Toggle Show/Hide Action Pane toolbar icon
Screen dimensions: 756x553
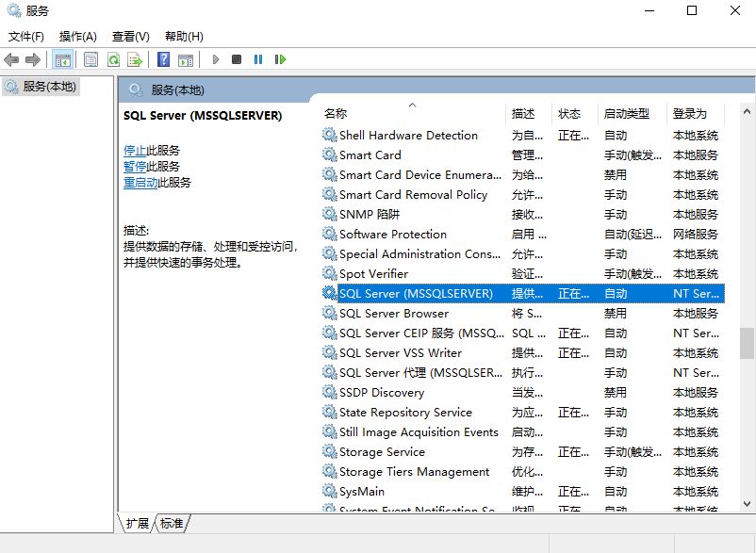click(186, 59)
